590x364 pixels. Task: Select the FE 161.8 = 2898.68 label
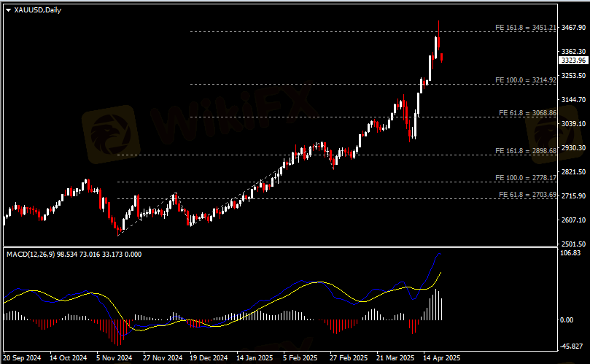[526, 151]
